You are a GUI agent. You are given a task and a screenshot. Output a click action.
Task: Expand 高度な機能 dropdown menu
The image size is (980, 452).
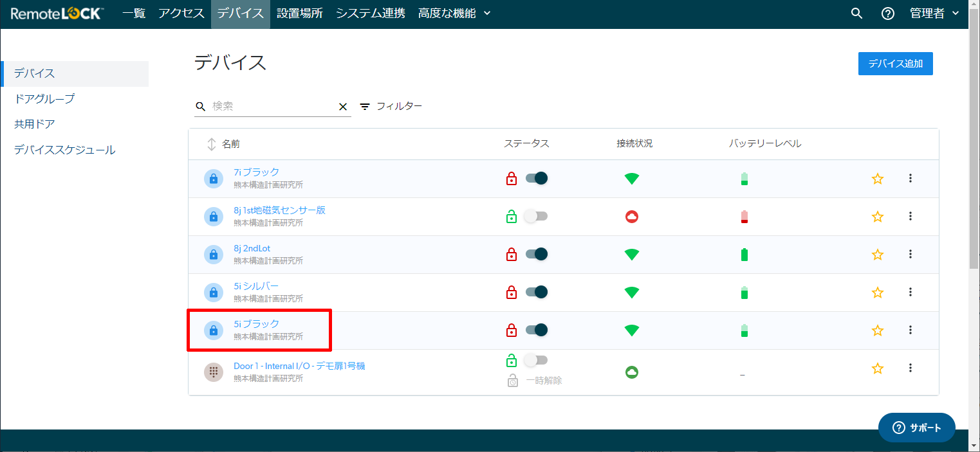pos(454,14)
